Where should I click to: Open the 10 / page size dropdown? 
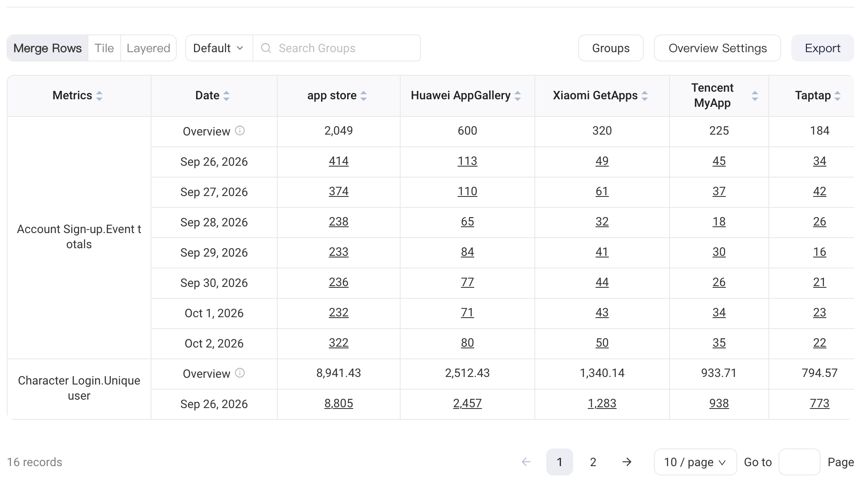(695, 462)
